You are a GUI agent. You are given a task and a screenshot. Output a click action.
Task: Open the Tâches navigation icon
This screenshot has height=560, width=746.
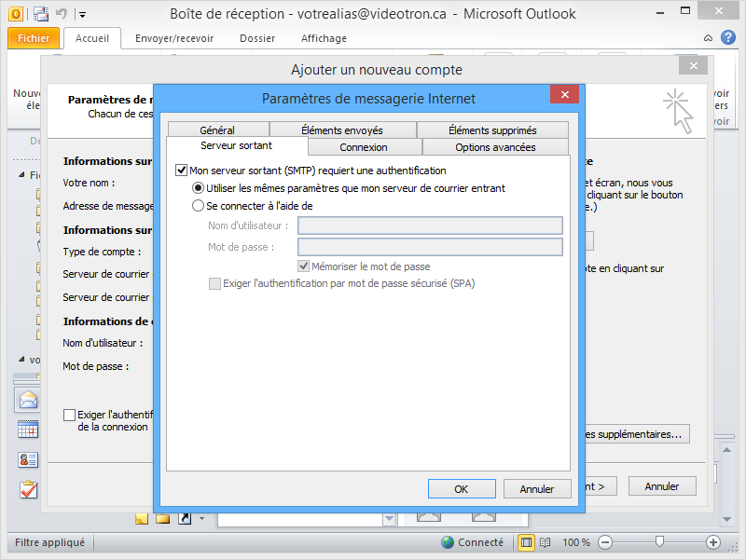tap(29, 489)
